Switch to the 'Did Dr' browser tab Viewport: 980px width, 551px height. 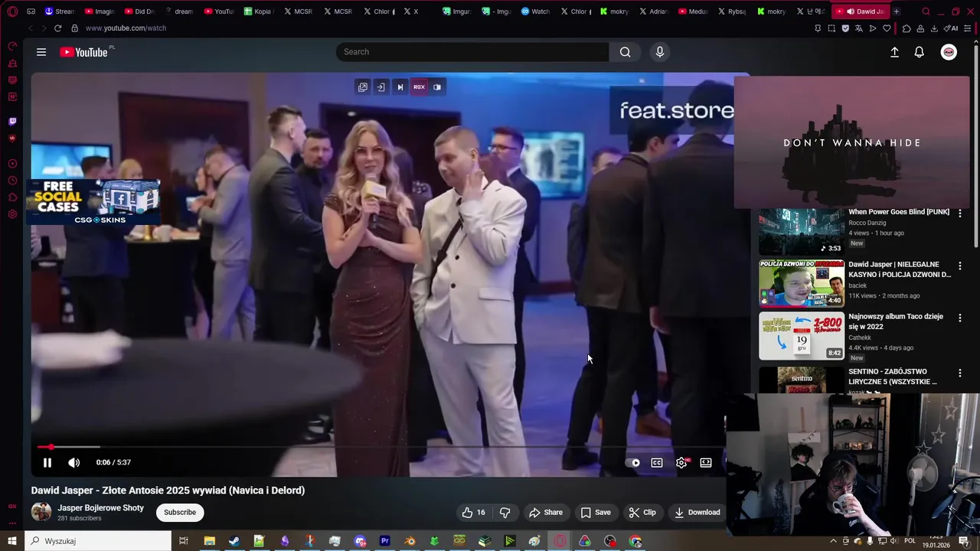coord(139,11)
